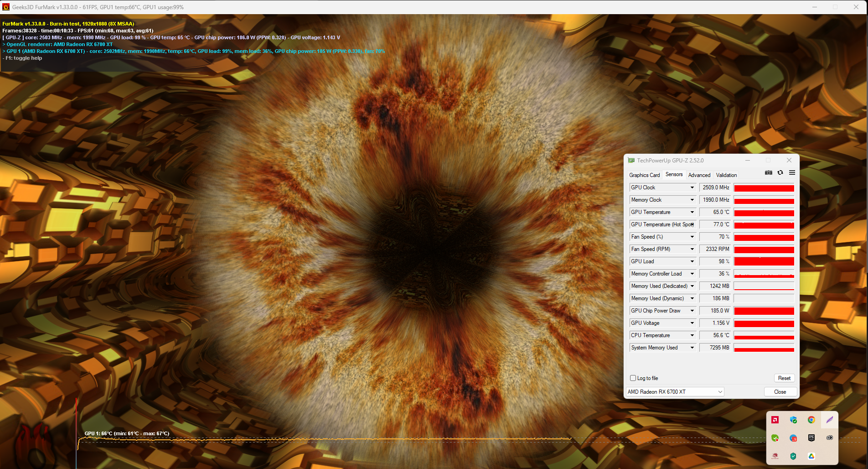Open AMD Software tray icon
This screenshot has height=469, width=868.
click(x=775, y=420)
